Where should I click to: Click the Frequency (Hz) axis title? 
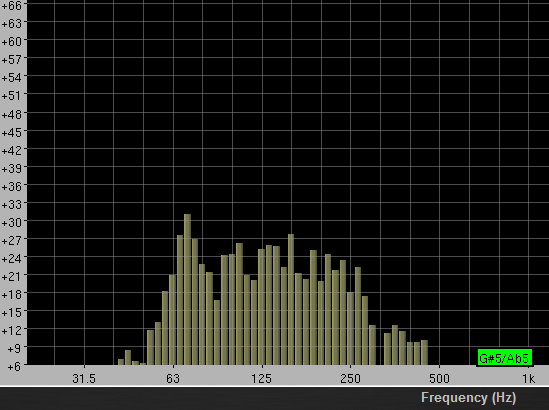tap(468, 398)
